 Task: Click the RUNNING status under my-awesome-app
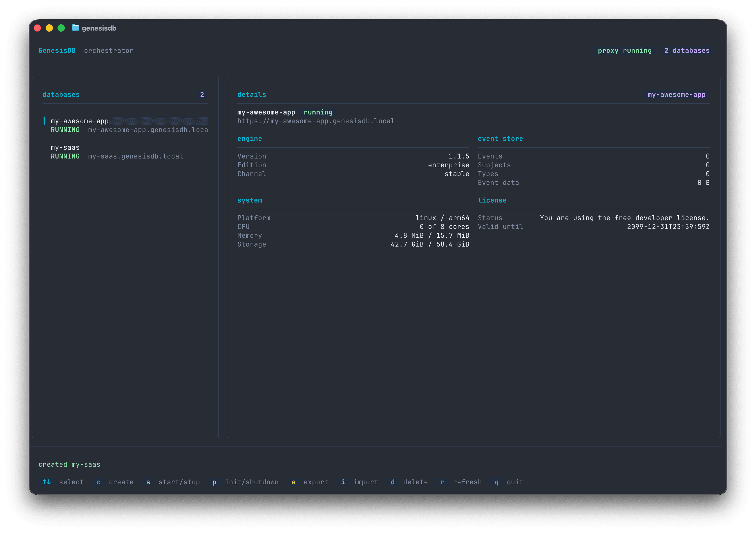65,130
